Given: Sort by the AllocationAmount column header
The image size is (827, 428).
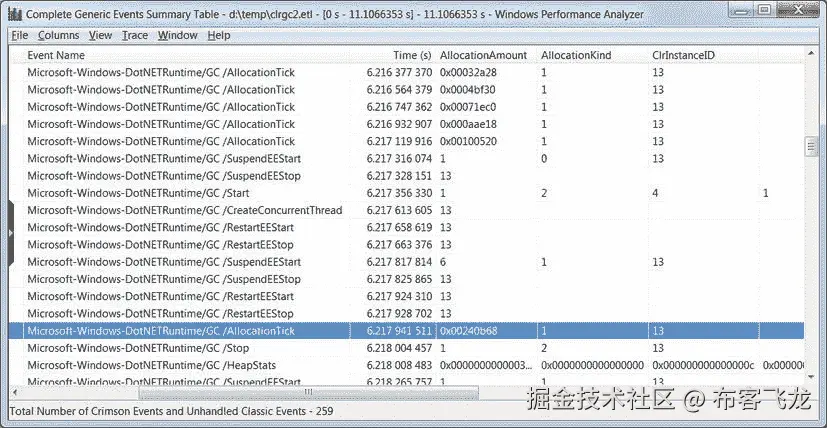Looking at the screenshot, I should point(484,55).
